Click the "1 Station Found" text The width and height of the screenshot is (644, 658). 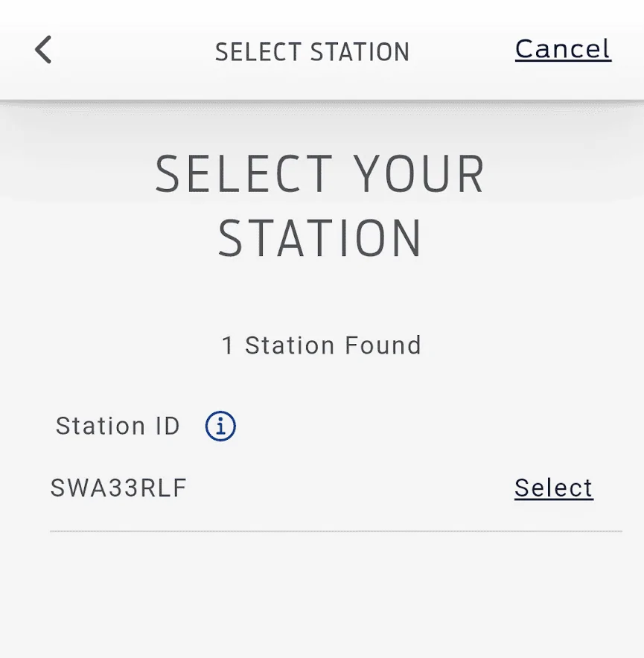[x=321, y=345]
